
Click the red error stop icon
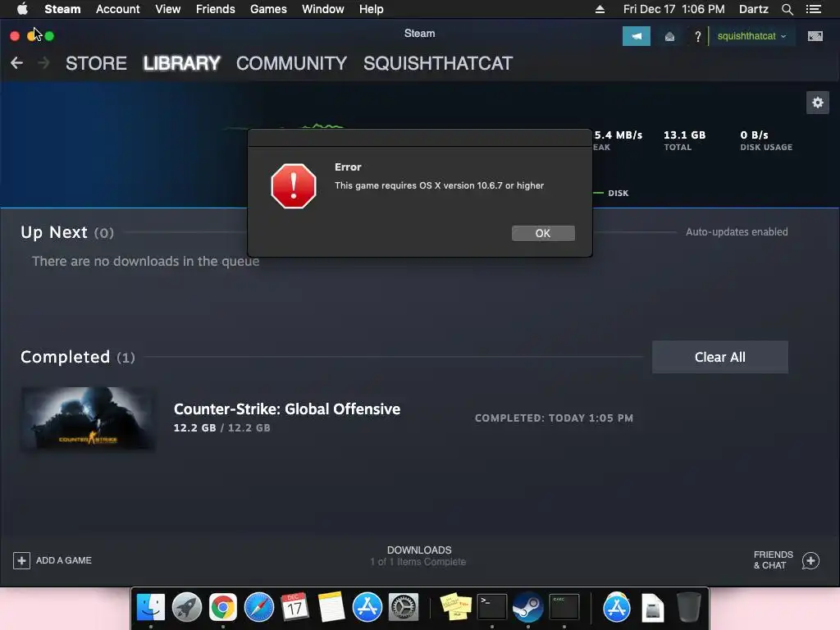[x=294, y=186]
